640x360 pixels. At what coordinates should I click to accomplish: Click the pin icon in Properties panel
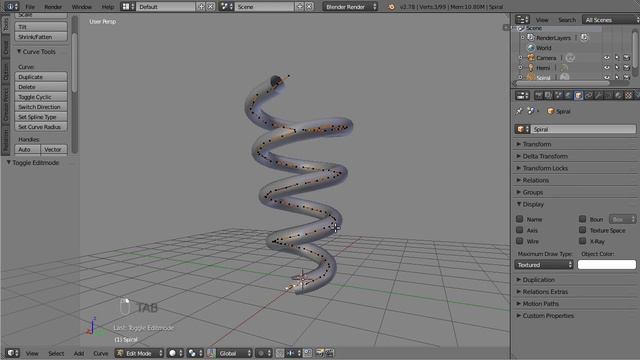click(519, 111)
